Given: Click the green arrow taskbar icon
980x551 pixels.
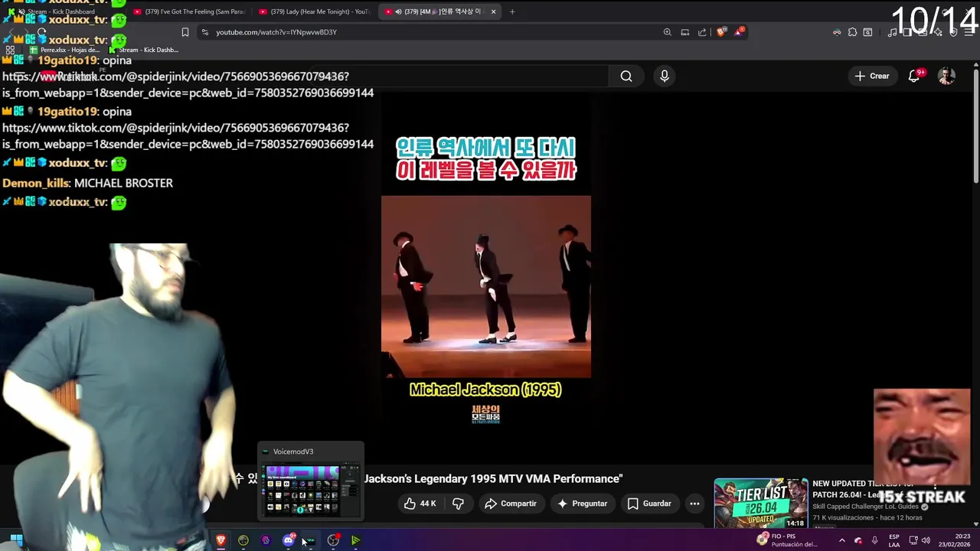Looking at the screenshot, I should coord(355,540).
